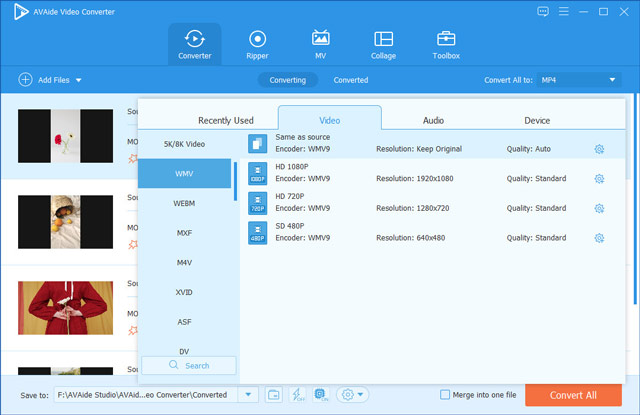Select the WEBM format
Image resolution: width=640 pixels, height=415 pixels.
(x=184, y=203)
